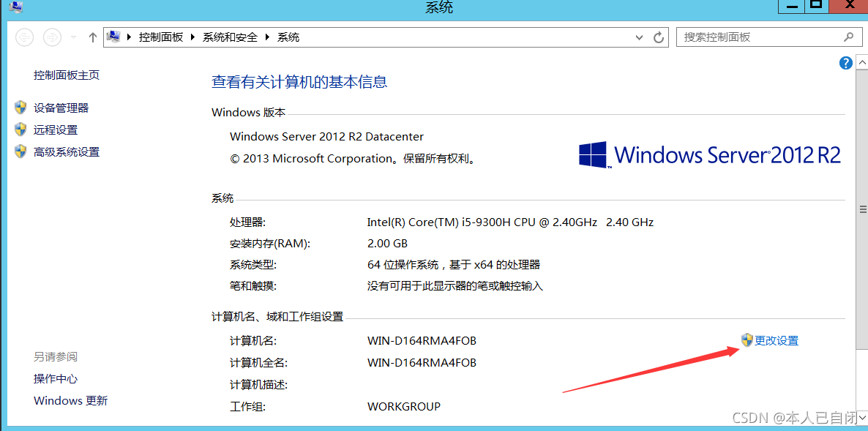Click the 计算机全名 value WIN-D164RMA4FOB

pos(422,363)
